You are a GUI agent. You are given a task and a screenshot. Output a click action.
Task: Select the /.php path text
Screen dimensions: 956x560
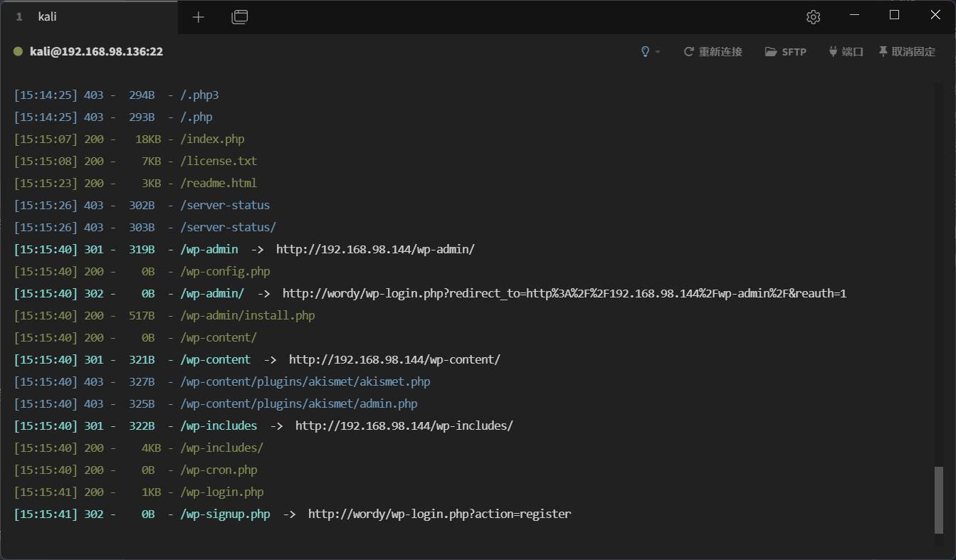coord(196,117)
